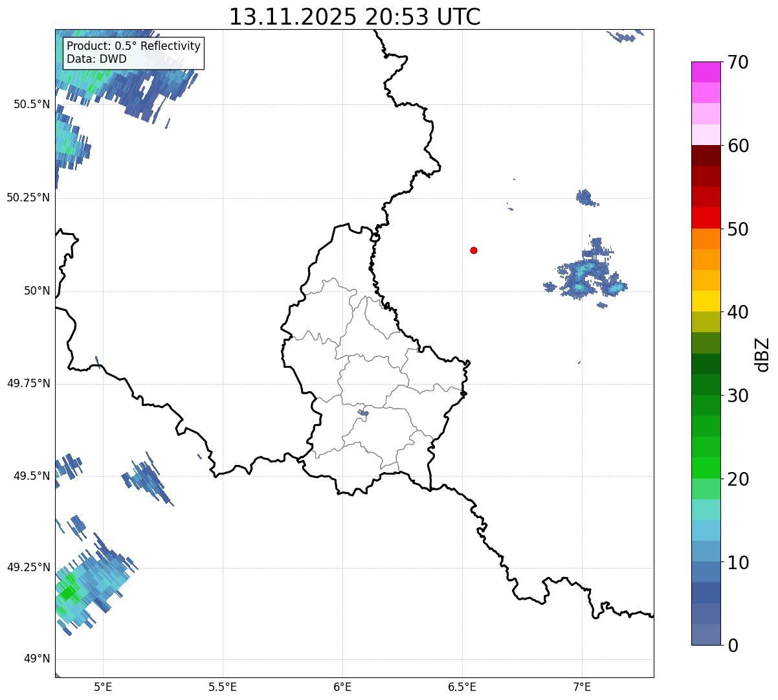Viewport: 778px width, 700px height.
Task: Click the timestamp title 13.11.2025 20:53 UTC
Action: click(355, 17)
